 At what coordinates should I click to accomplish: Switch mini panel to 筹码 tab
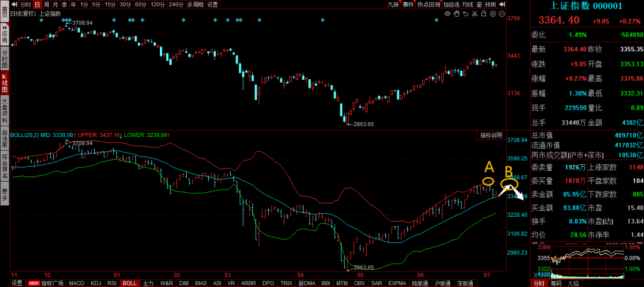point(556,283)
